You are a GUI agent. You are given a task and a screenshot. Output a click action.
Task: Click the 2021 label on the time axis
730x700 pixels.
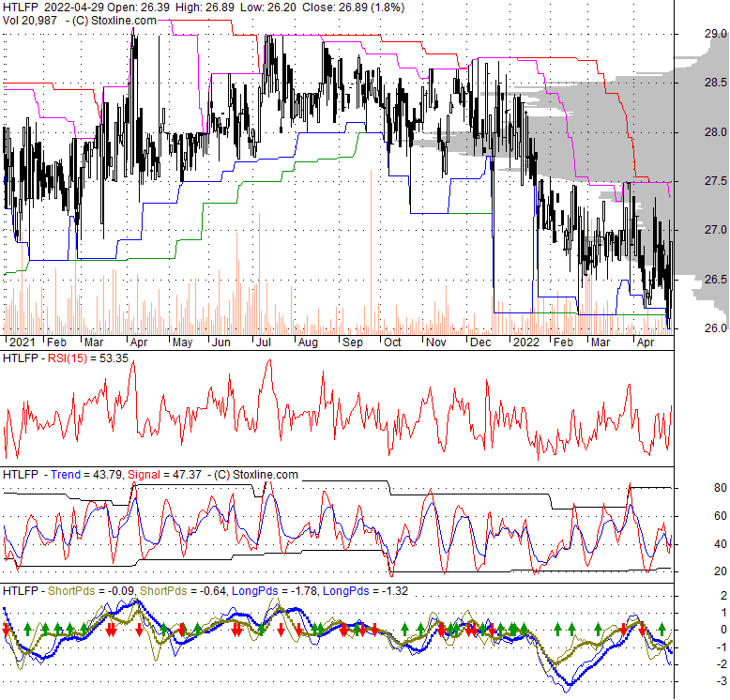coord(22,342)
